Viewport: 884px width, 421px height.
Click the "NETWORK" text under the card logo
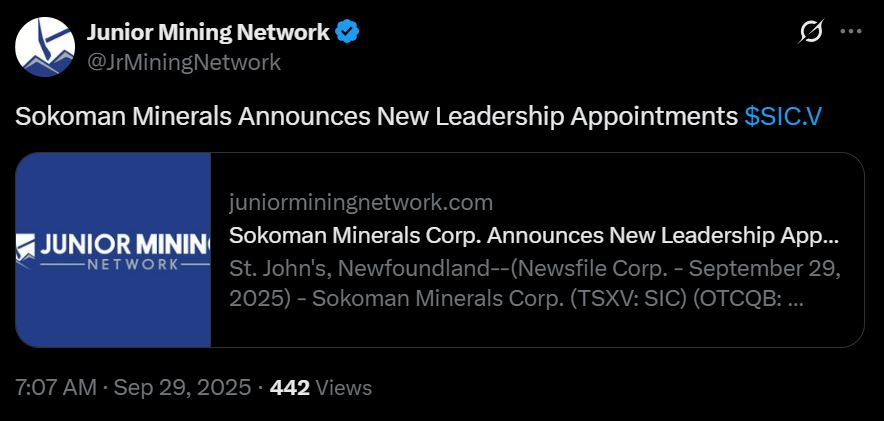(133, 265)
